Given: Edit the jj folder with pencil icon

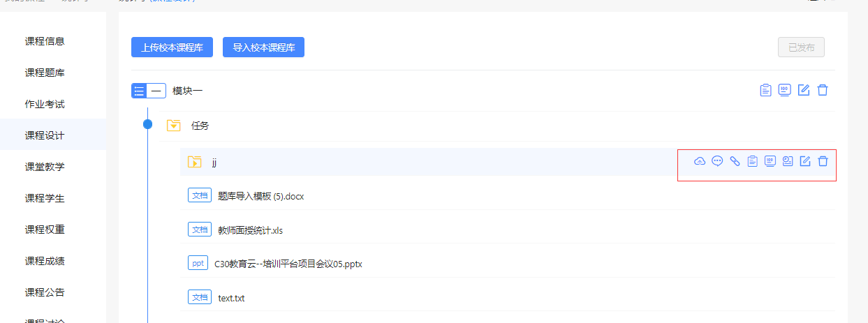Looking at the screenshot, I should point(804,161).
